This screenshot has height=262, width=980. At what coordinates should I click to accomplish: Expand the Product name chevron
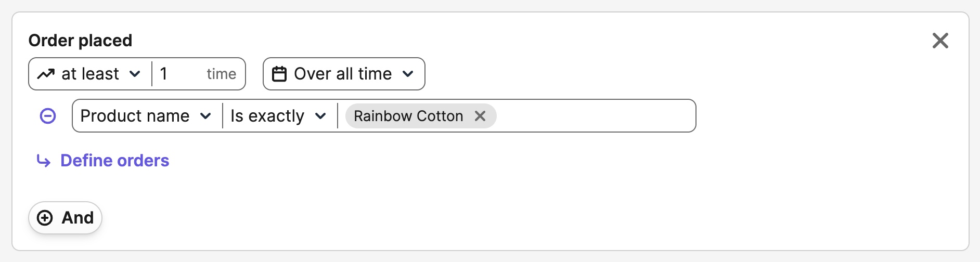tap(206, 116)
